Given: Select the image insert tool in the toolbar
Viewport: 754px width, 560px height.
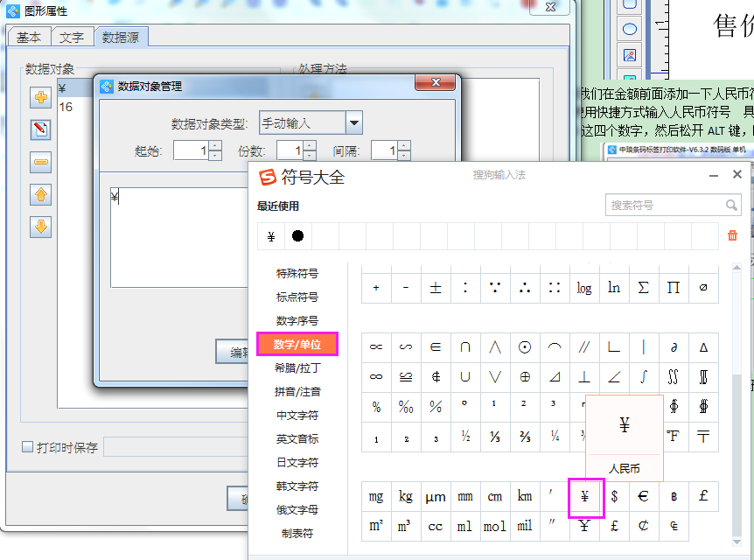Looking at the screenshot, I should tap(630, 54).
